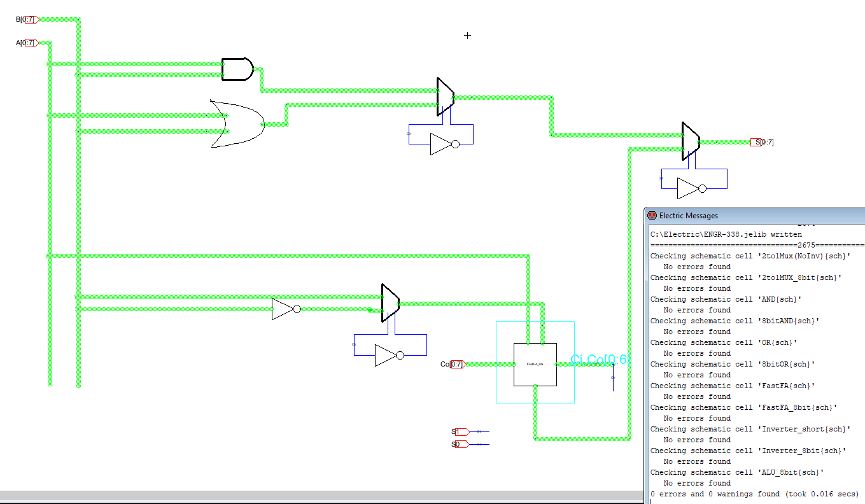Viewport: 865px width, 504px height.
Task: Select the inverter on the B bus line
Action: [285, 309]
